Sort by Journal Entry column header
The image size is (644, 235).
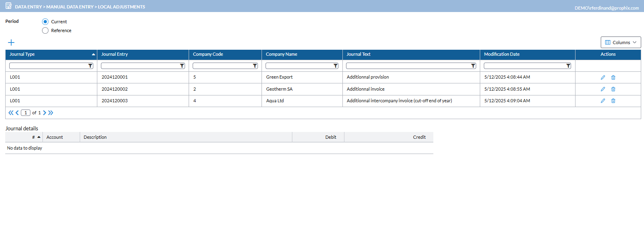(115, 54)
